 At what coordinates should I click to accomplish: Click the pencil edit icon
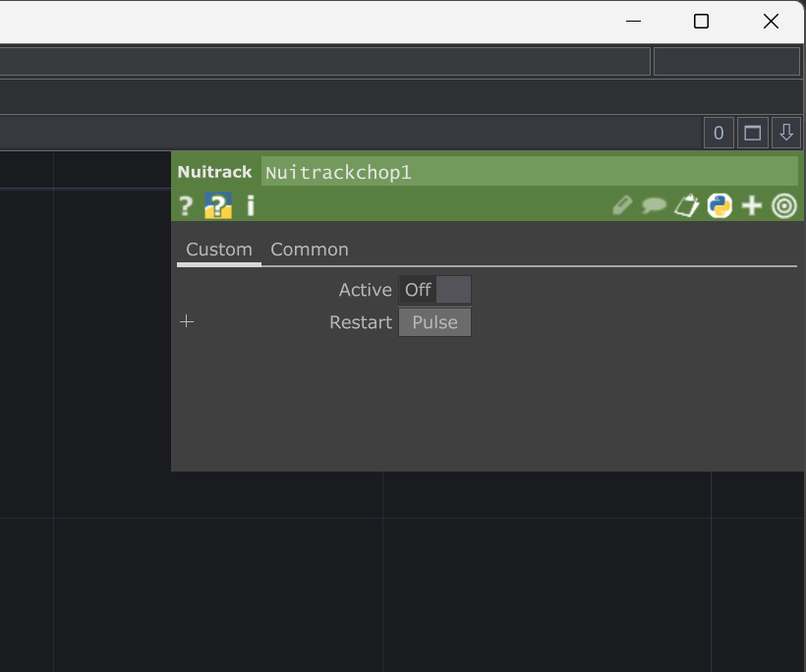tap(621, 205)
